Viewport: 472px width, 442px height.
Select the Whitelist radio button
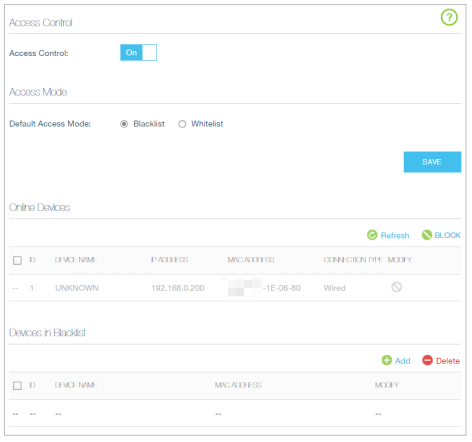(x=182, y=124)
